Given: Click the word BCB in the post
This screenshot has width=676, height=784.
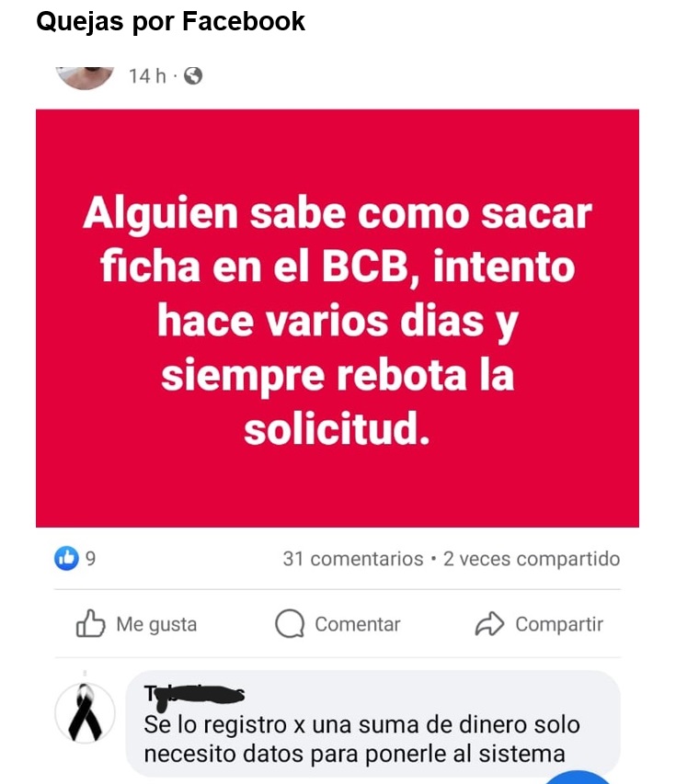Looking at the screenshot, I should [x=364, y=266].
